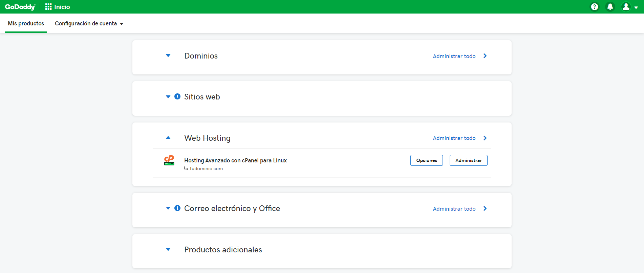
Task: Go to Inicio in the top bar
Action: pyautogui.click(x=62, y=7)
